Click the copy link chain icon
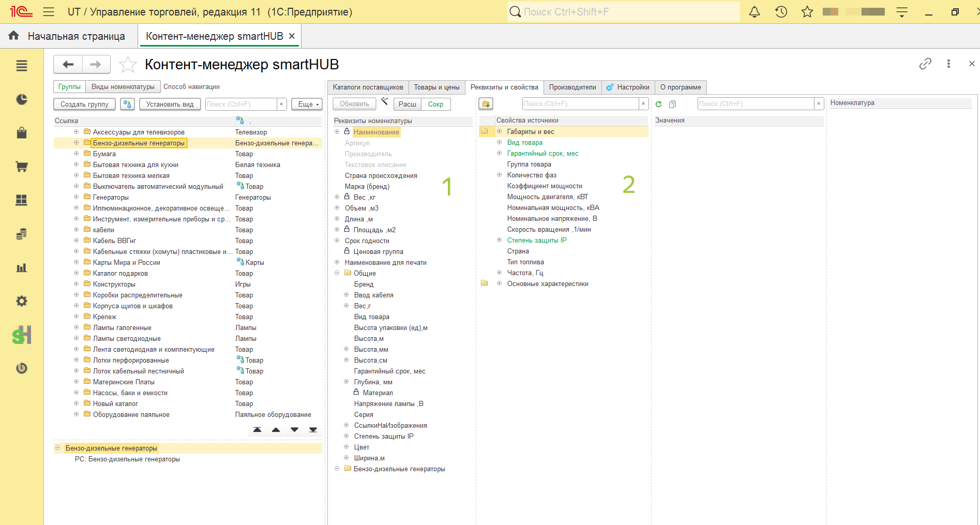The height and width of the screenshot is (525, 980). point(925,64)
